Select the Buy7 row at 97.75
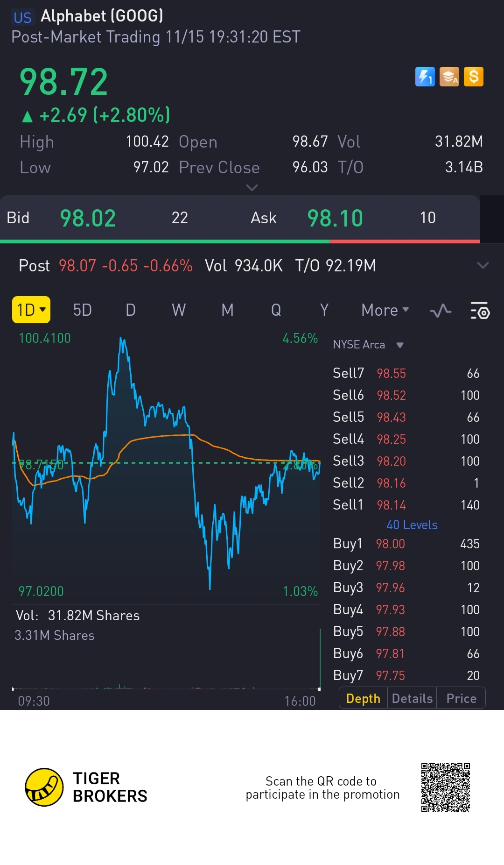The height and width of the screenshot is (865, 504). [x=406, y=675]
